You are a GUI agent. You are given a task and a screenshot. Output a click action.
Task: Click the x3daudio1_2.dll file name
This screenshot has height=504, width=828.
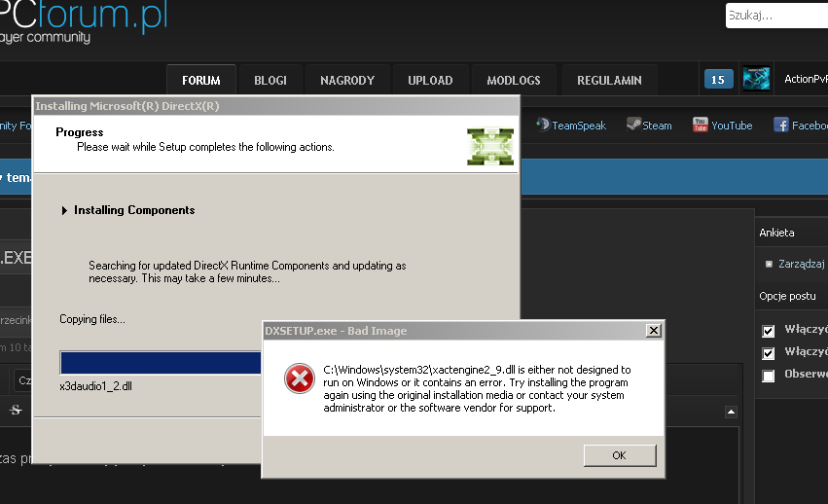[x=95, y=386]
